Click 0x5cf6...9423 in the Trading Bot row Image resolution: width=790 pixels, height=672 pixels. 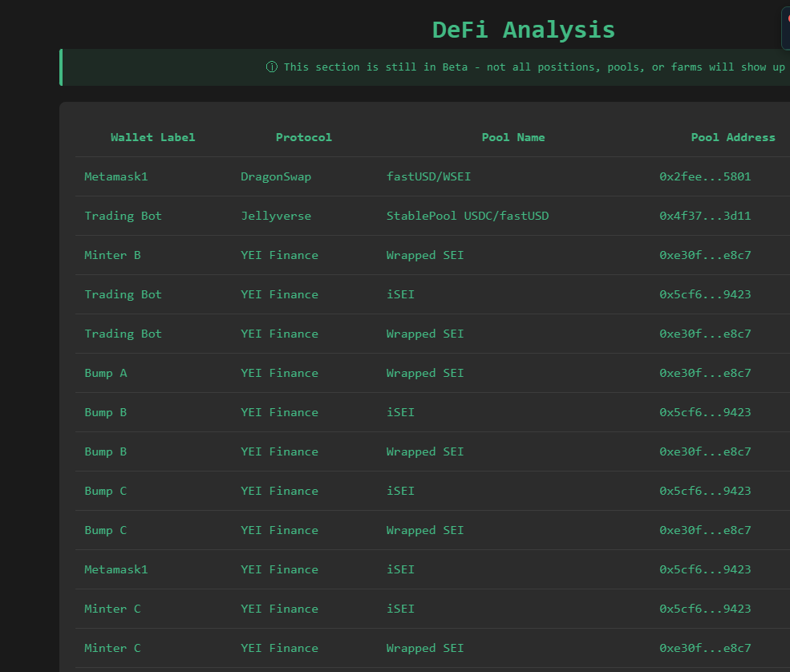[x=705, y=294]
